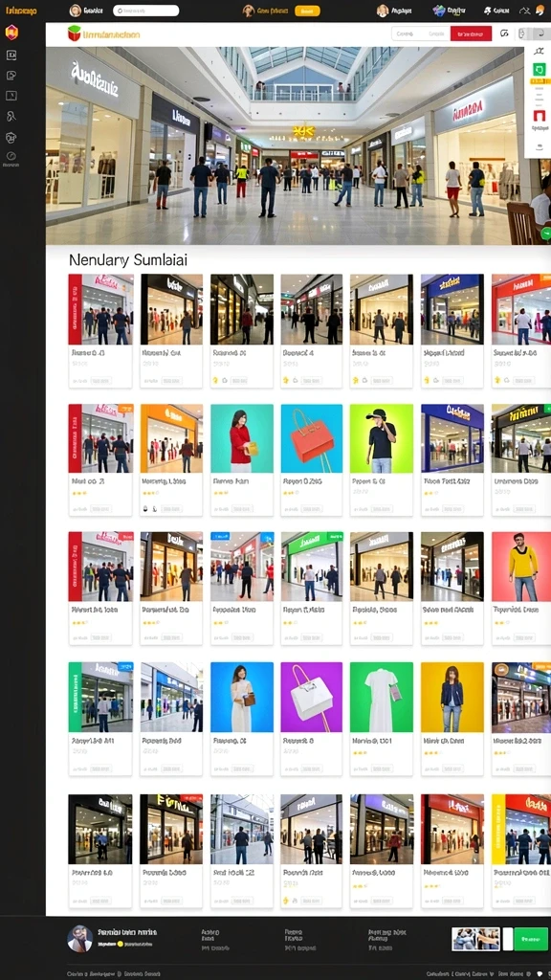
Task: Click the star rating under the red shopping bag card
Action: pyautogui.click(x=289, y=493)
